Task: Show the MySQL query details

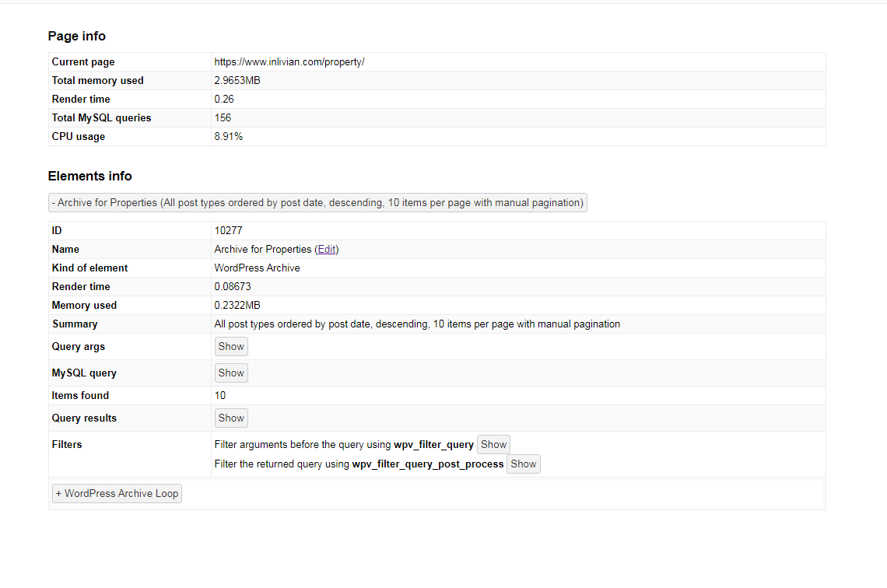Action: 231,373
